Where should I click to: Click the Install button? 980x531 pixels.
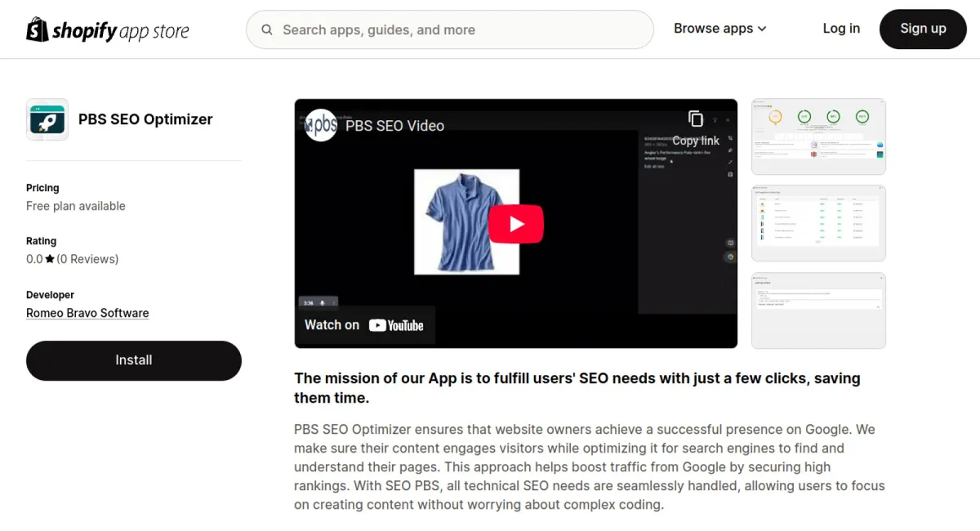pos(134,360)
